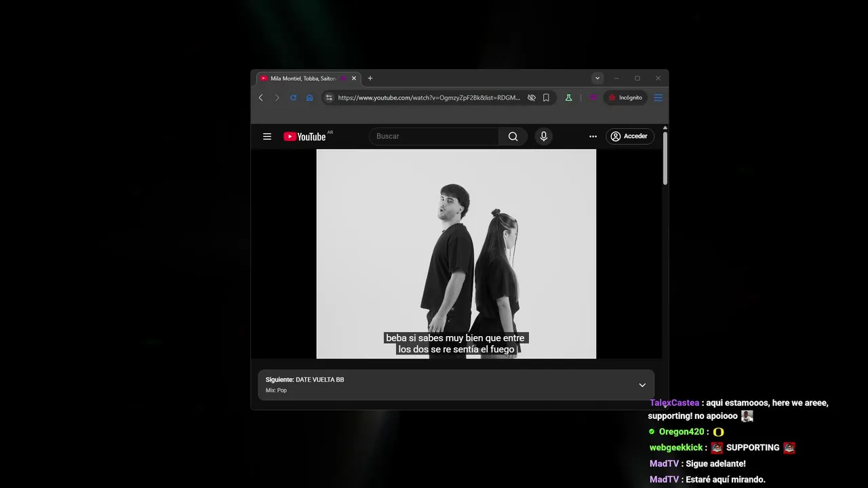Click the magnifying glass search button
Image resolution: width=868 pixels, height=488 pixels.
513,136
